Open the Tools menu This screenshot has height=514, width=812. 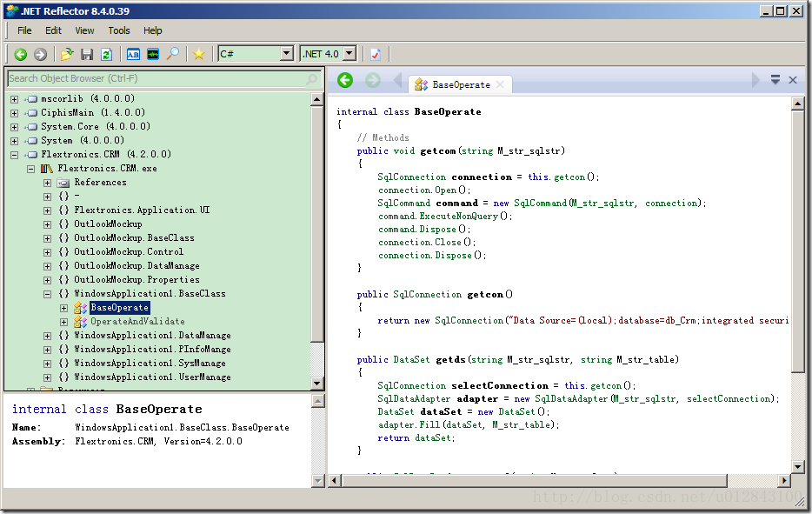pyautogui.click(x=119, y=30)
